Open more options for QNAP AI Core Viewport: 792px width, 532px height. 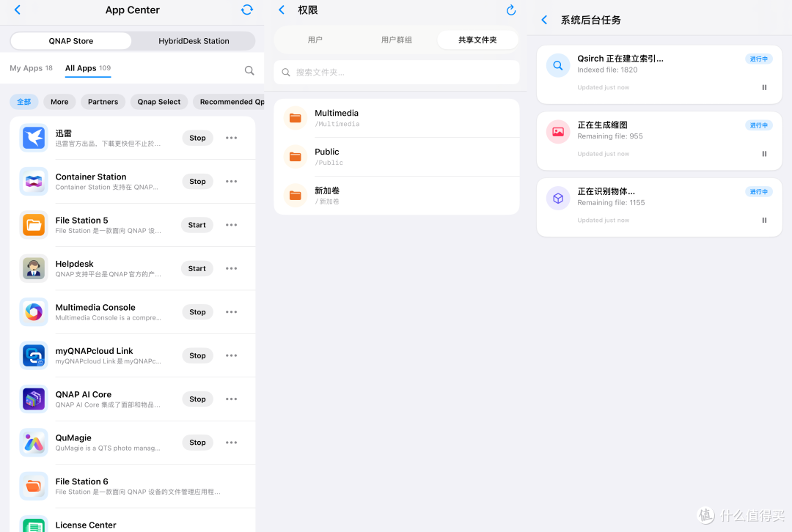click(231, 399)
